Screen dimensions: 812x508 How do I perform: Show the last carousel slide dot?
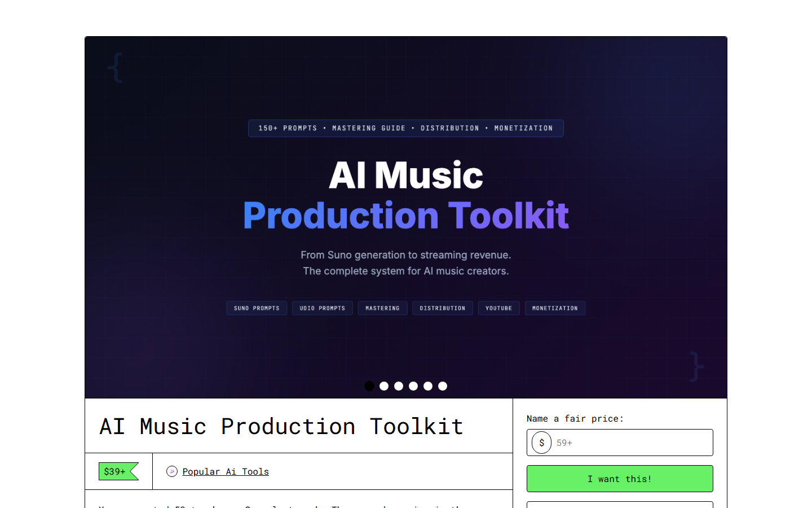pos(443,386)
